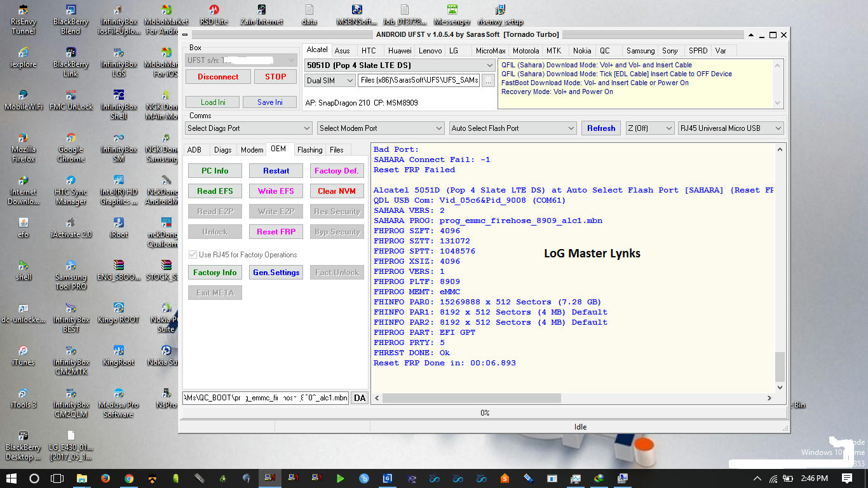Open Medusa Pro Software desktop icon
The image size is (868, 488).
pyautogui.click(x=118, y=402)
